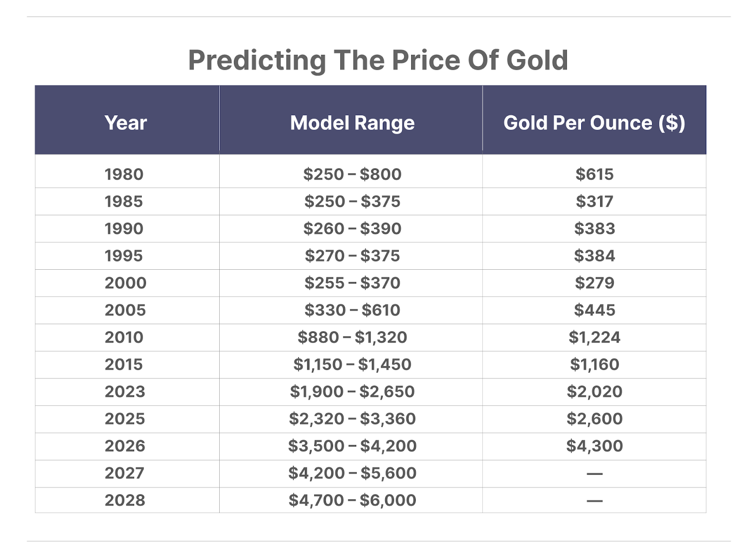Click the $4,700 – $6,000 range cell
The height and width of the screenshot is (548, 756).
pyautogui.click(x=352, y=500)
